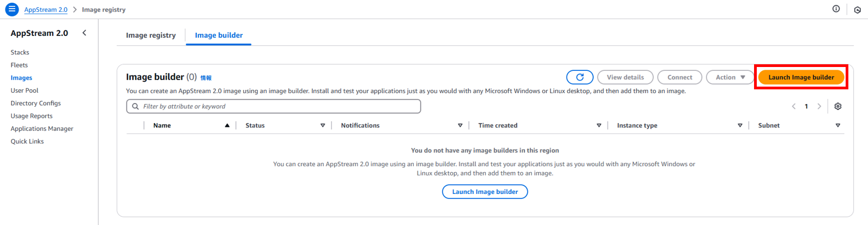Sort by Time created column

pyautogui.click(x=498, y=125)
